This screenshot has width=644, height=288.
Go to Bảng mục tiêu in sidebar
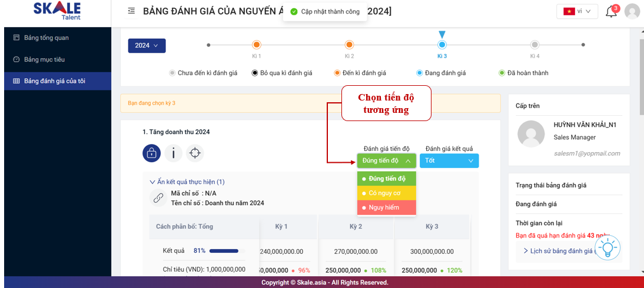[44, 59]
